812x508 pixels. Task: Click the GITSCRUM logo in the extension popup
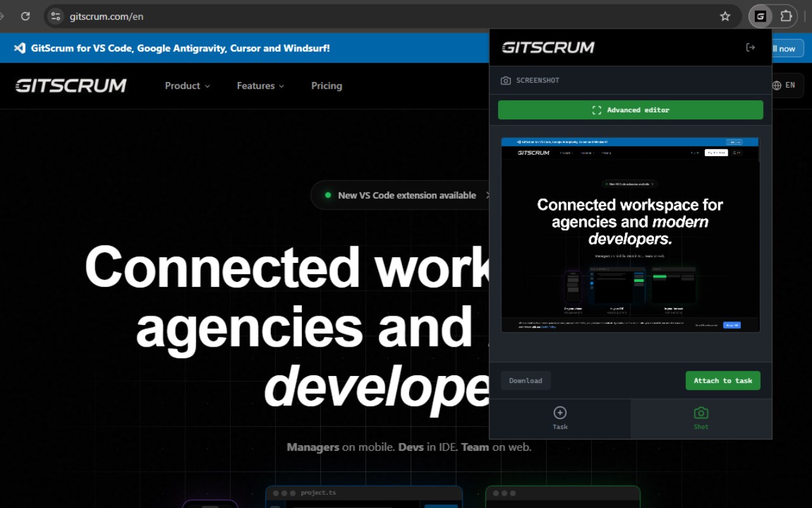pyautogui.click(x=548, y=48)
